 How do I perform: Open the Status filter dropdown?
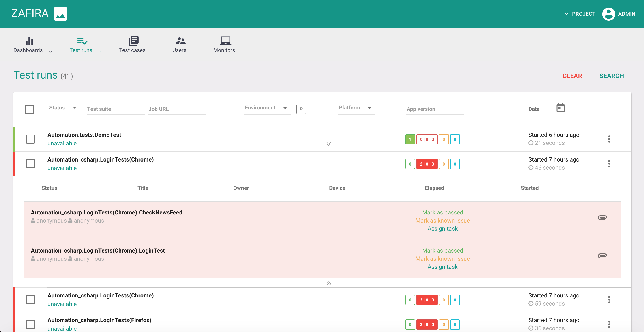click(x=64, y=108)
